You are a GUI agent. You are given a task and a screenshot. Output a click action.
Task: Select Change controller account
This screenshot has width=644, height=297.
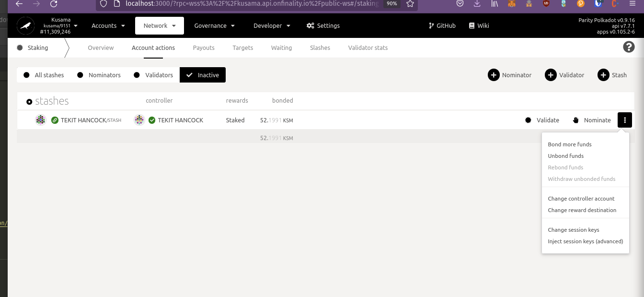click(x=581, y=199)
